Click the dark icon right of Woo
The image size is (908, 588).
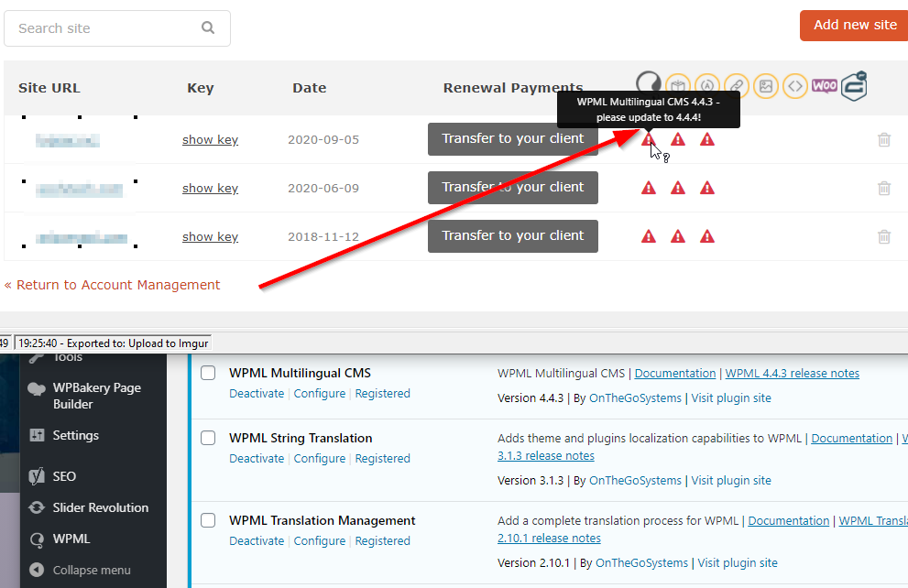854,86
